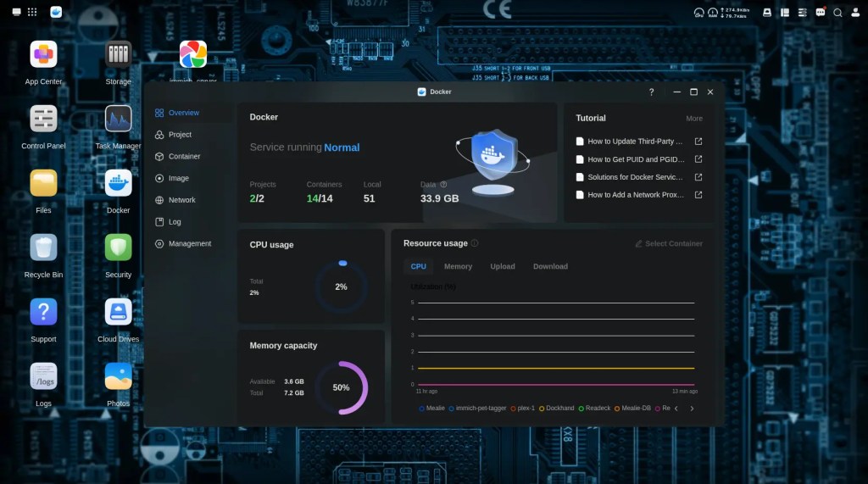Screen dimensions: 868x484
Task: Switch to the Memory resource tab
Action: pyautogui.click(x=458, y=266)
